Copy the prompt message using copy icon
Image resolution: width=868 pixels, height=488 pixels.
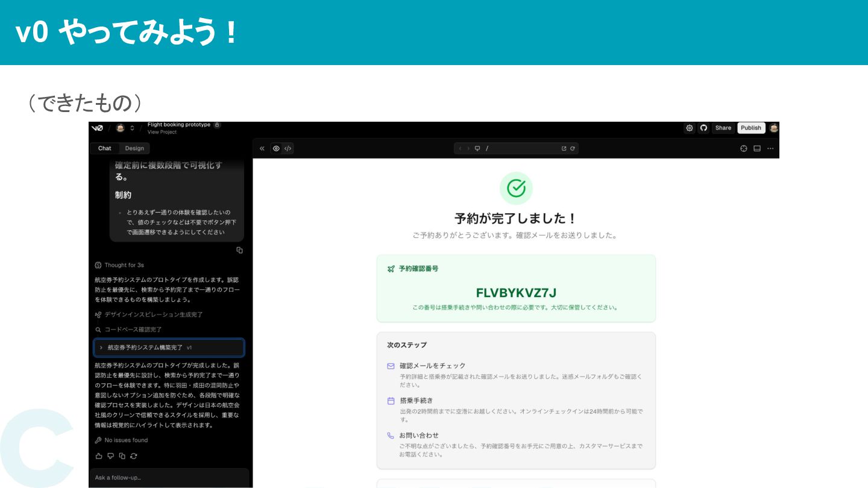coord(240,250)
